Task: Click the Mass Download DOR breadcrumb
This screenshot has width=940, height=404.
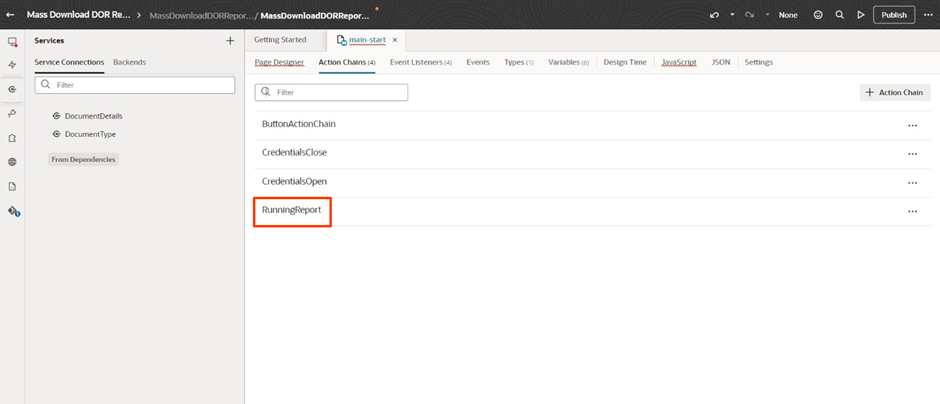Action: point(79,14)
